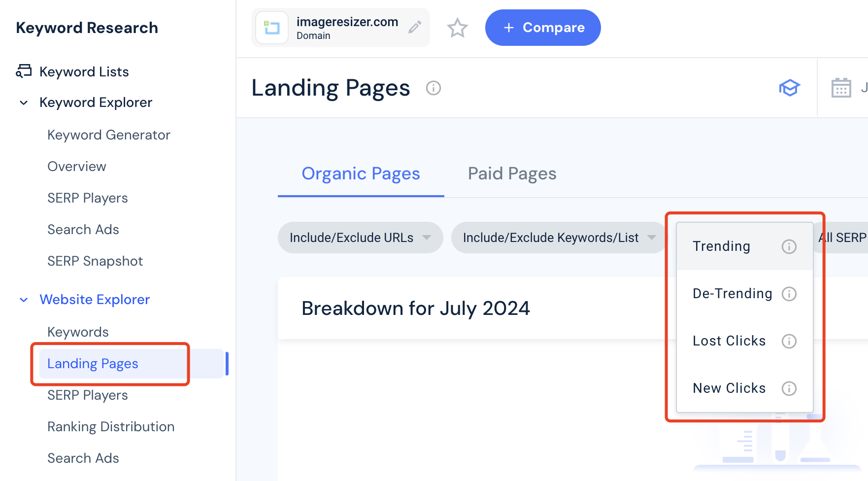Click the imageresizer.com domain name field

(x=340, y=28)
